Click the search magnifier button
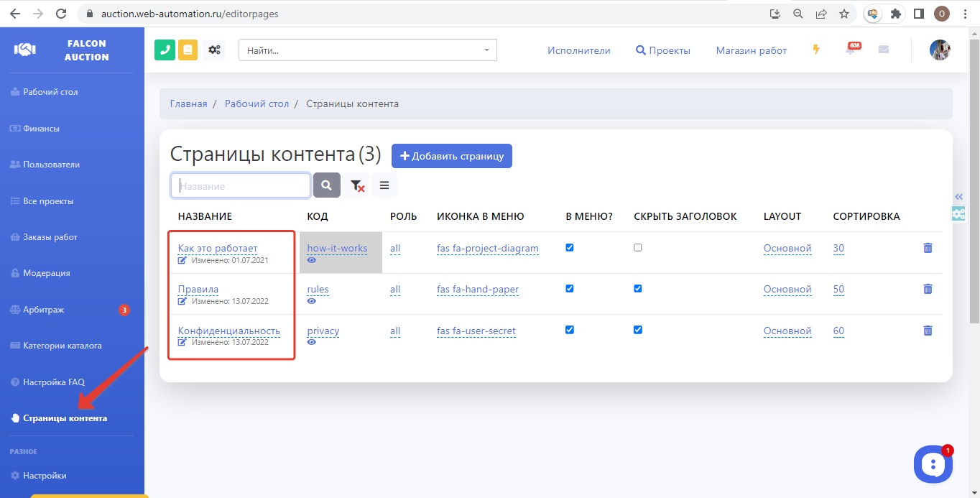This screenshot has width=980, height=498. tap(326, 185)
